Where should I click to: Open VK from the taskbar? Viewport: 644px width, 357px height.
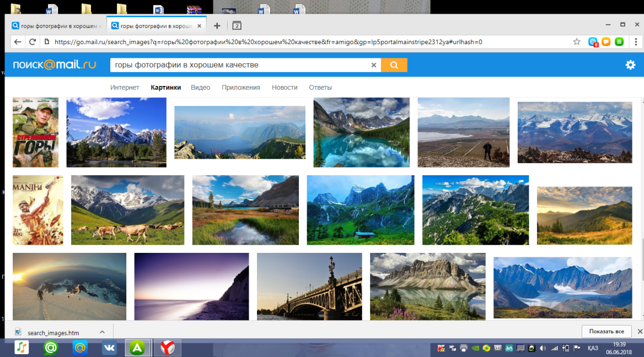click(109, 348)
